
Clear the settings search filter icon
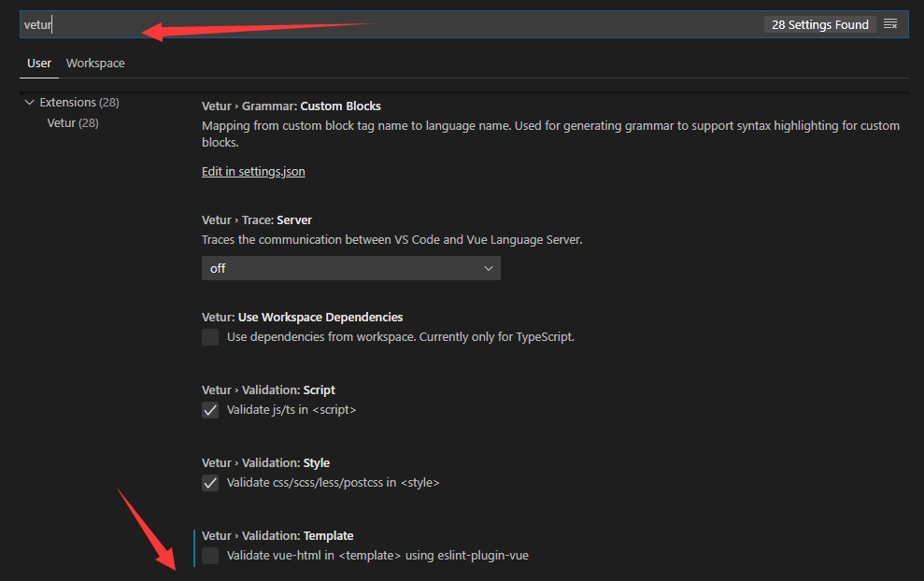890,24
